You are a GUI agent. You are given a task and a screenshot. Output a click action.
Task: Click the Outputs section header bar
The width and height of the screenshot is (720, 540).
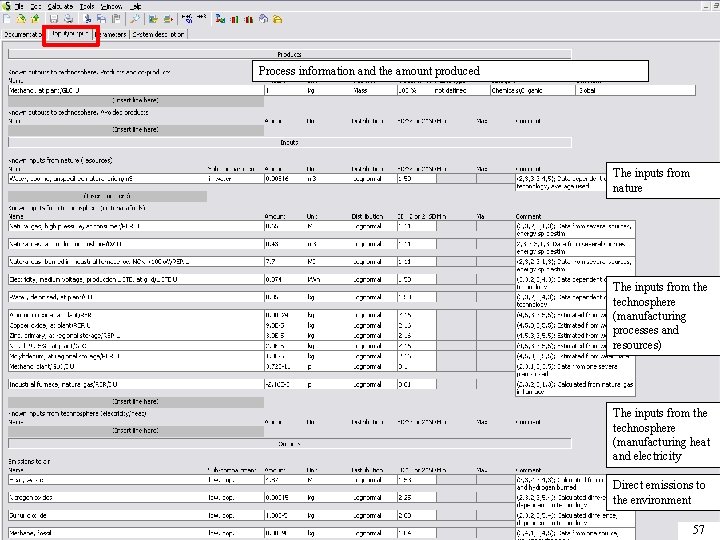click(x=290, y=444)
